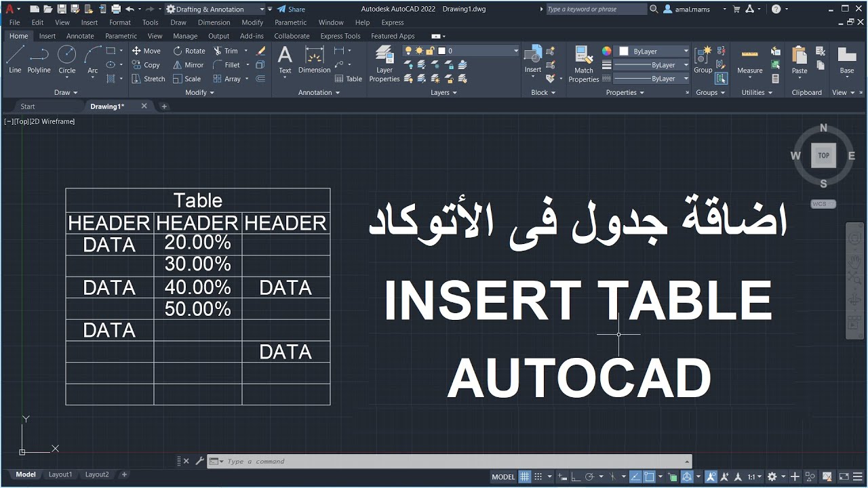Image resolution: width=868 pixels, height=488 pixels.
Task: Click the Group tool icon
Action: pos(703,60)
